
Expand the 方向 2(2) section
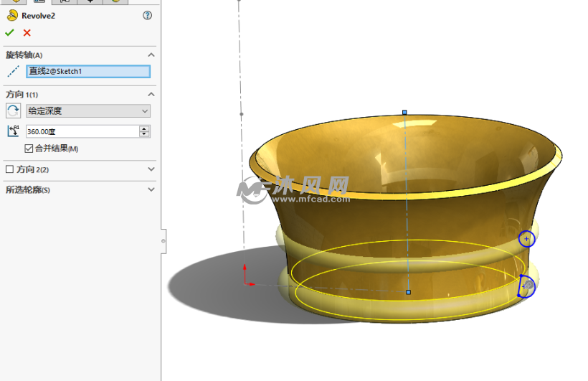151,169
